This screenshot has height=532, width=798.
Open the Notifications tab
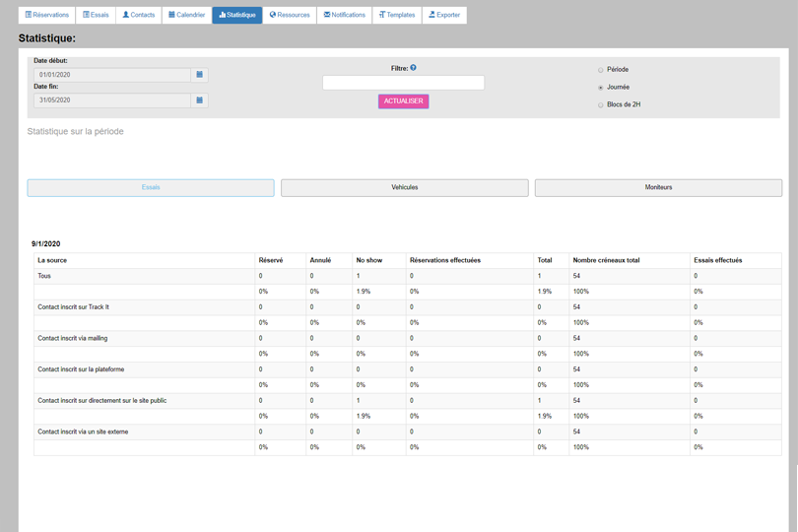pyautogui.click(x=345, y=16)
